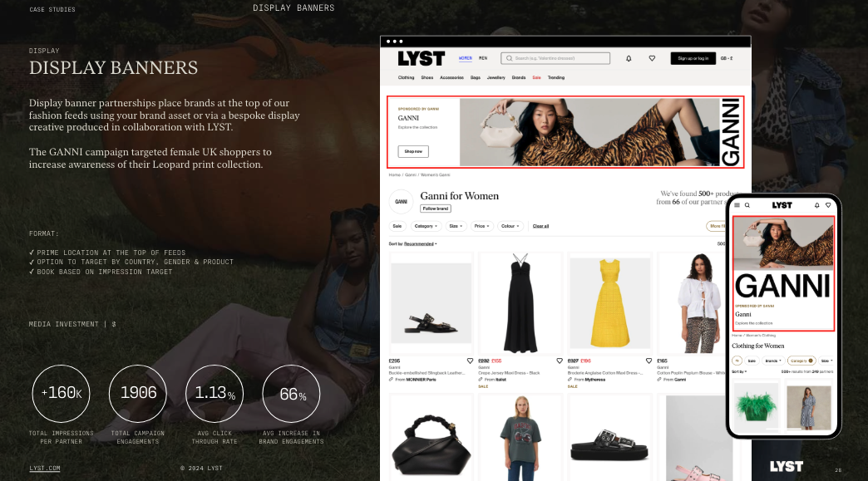
Task: Open the hamburger menu on mobile mockup
Action: coord(737,205)
